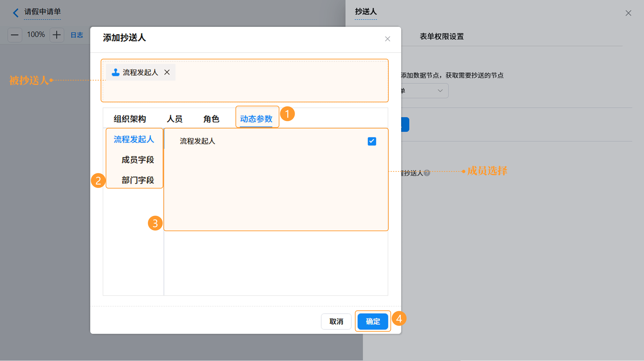This screenshot has height=361, width=644.
Task: Choose 流程发起人 in left list
Action: point(134,139)
